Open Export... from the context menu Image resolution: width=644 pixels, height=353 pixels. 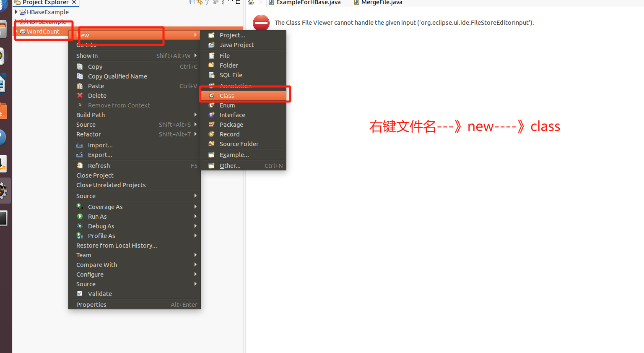135,155
